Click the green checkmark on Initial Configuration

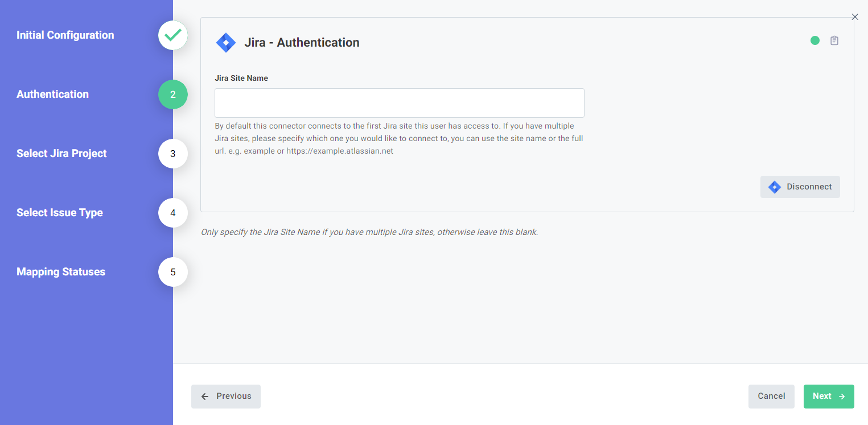[x=172, y=35]
